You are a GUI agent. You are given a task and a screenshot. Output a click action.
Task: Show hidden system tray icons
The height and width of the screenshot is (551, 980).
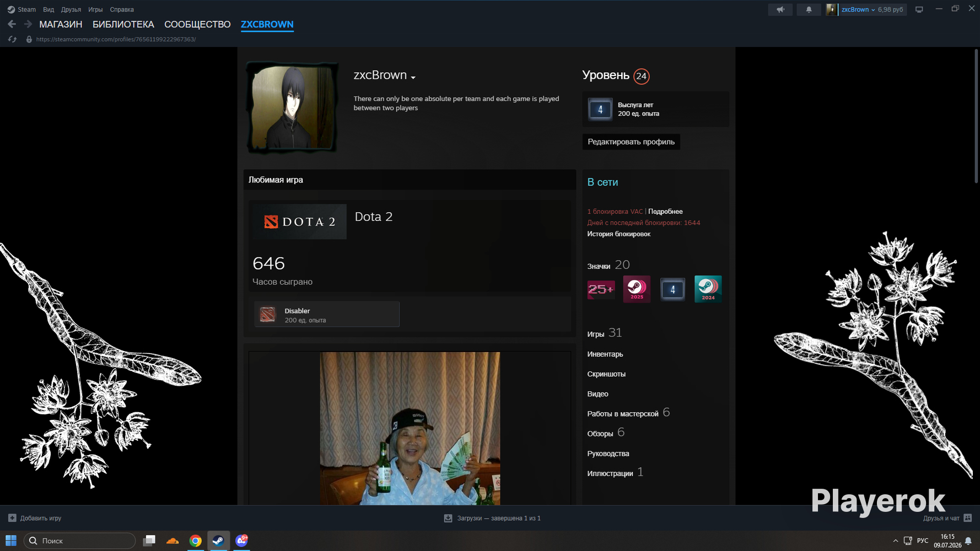(x=895, y=541)
